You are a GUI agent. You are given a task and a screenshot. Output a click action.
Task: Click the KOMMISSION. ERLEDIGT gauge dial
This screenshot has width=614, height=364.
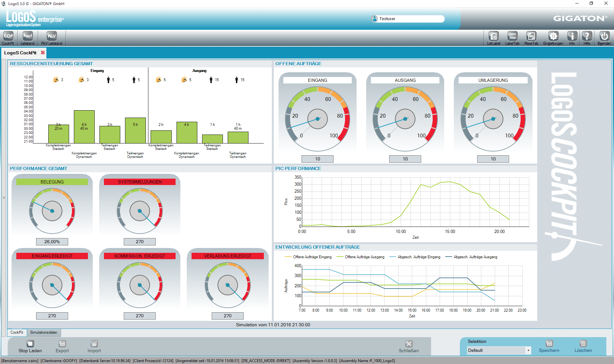[x=140, y=285]
